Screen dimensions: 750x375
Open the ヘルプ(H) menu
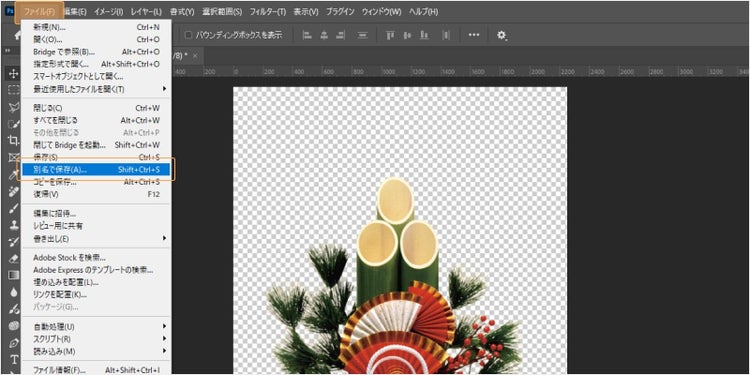423,11
